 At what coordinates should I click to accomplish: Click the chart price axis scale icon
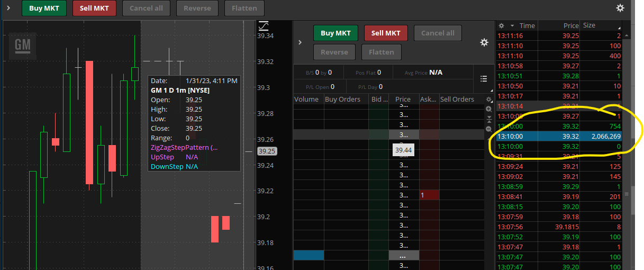pos(263,25)
